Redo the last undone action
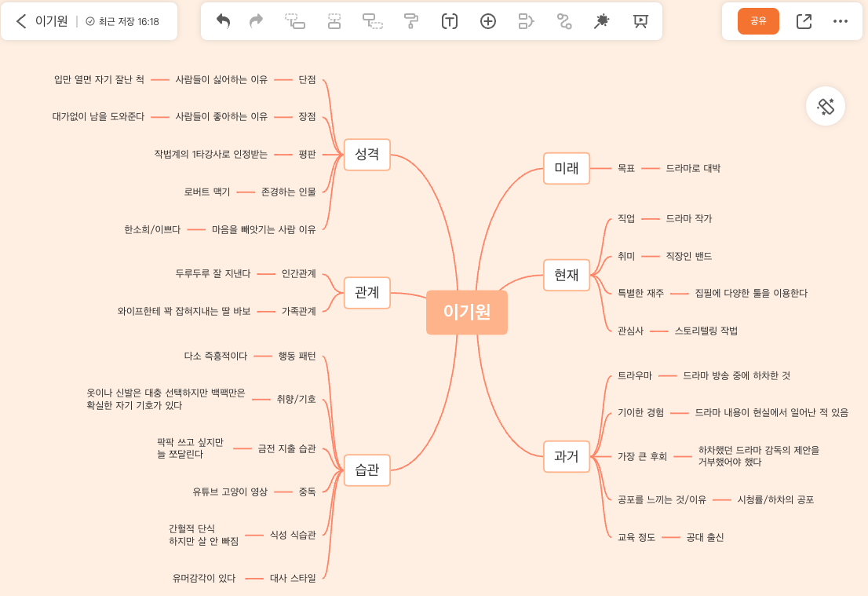Viewport: 868px width, 596px height. pos(257,22)
